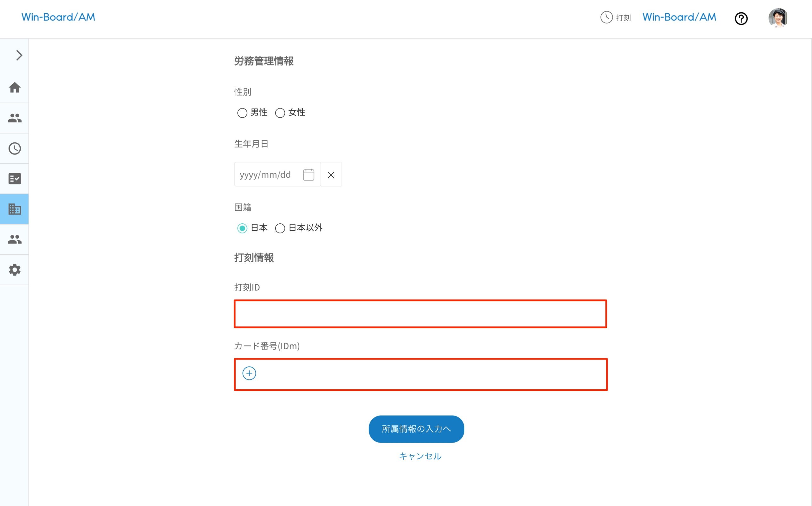Image resolution: width=812 pixels, height=506 pixels.
Task: Click the upper people icon in the sidebar
Action: click(15, 118)
